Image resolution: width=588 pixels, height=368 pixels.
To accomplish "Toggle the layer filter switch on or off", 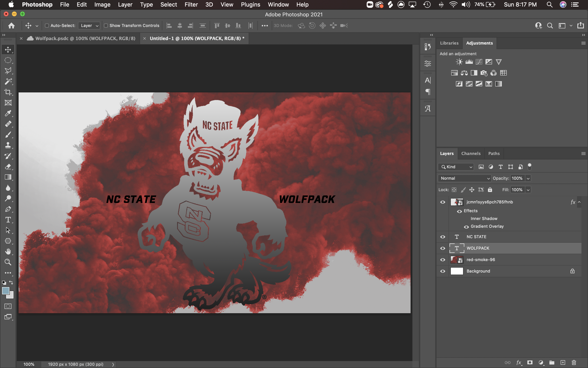I will point(529,167).
